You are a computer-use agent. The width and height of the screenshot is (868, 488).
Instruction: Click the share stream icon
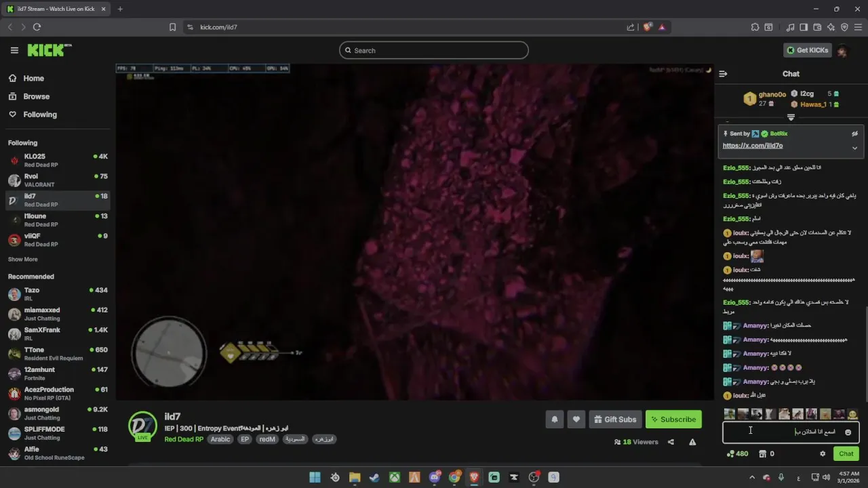[x=671, y=442]
